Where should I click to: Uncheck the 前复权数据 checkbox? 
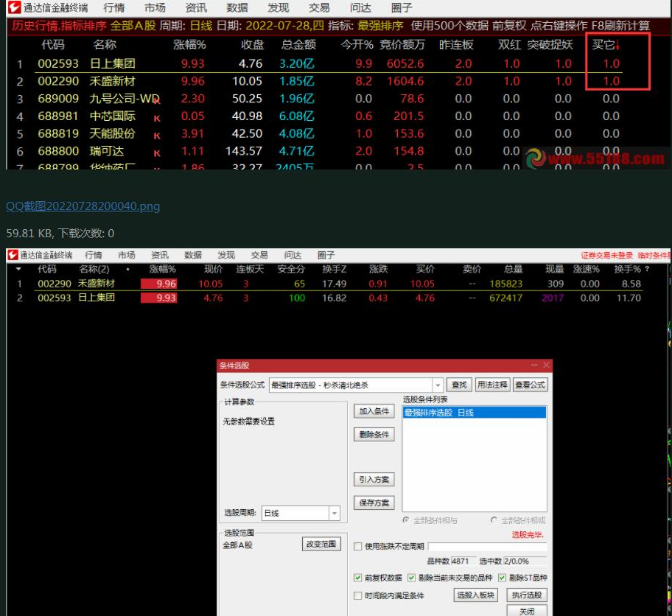pos(358,578)
